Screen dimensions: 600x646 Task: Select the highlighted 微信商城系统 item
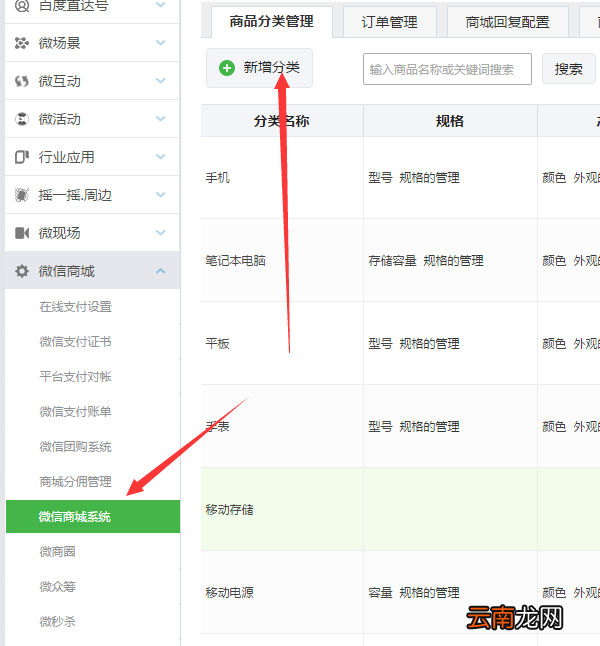93,517
